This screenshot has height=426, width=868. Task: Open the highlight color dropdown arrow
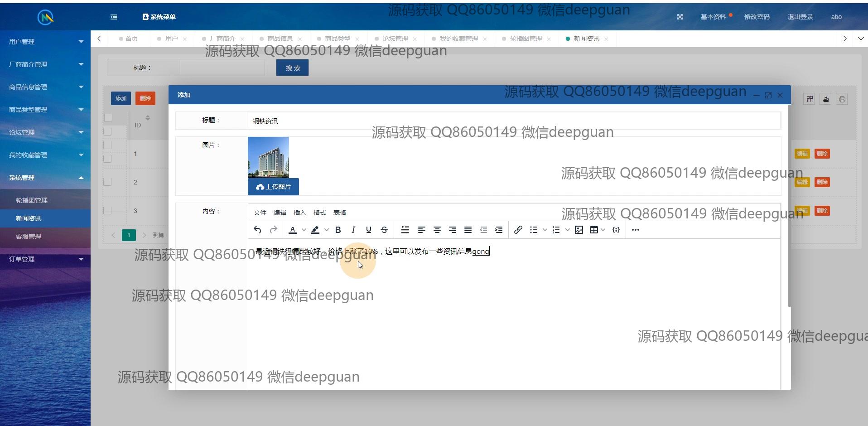pos(327,230)
